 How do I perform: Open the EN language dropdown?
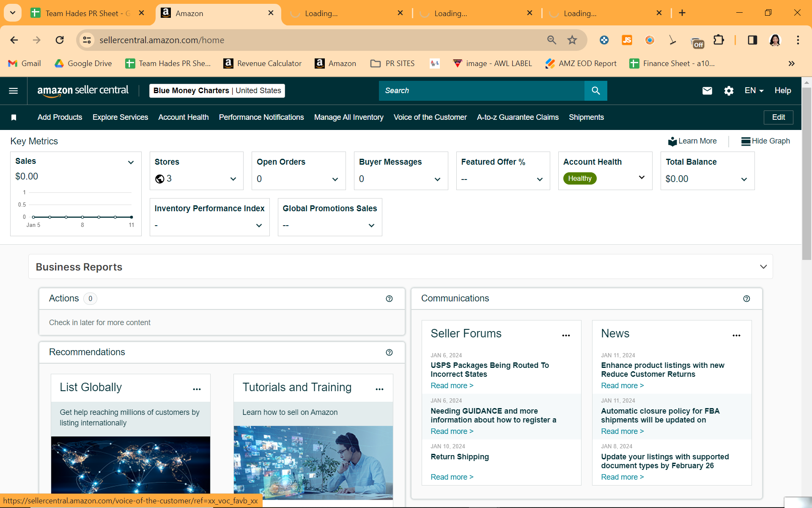point(754,91)
